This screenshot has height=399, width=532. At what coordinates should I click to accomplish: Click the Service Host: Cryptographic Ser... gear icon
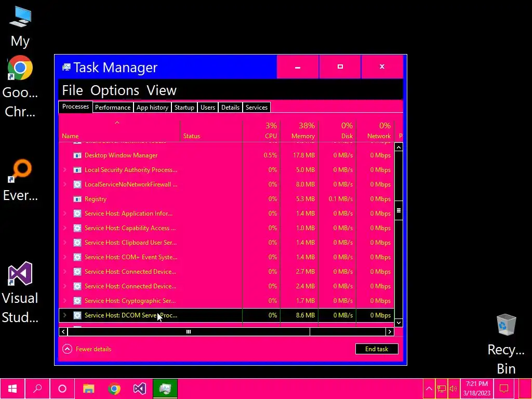tap(77, 301)
